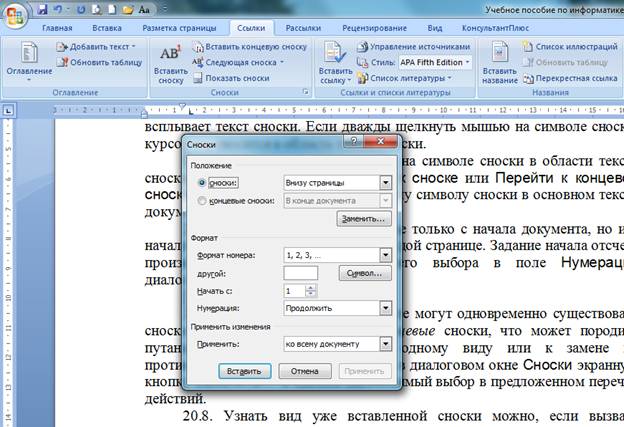Click Обновить таблицу in Оглавление group
624x427 pixels.
click(x=98, y=62)
